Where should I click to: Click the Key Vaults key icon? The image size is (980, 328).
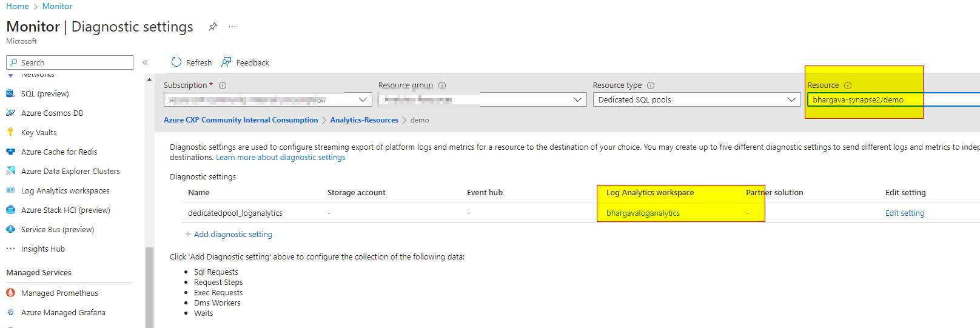[x=10, y=132]
